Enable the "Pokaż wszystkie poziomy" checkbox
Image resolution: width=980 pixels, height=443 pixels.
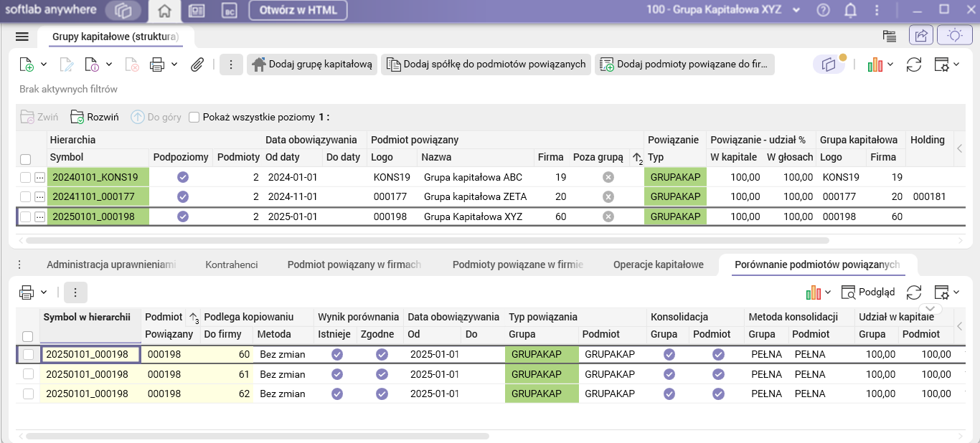194,118
